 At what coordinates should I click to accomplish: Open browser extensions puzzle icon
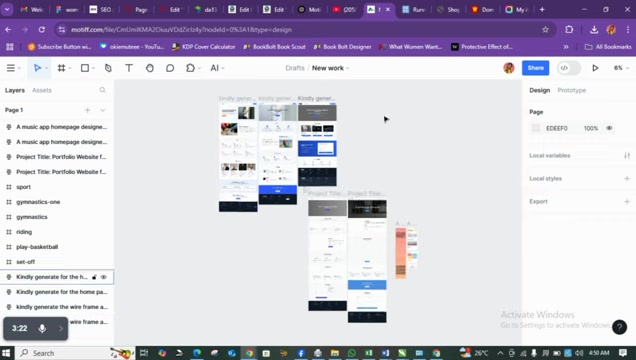[x=569, y=30]
